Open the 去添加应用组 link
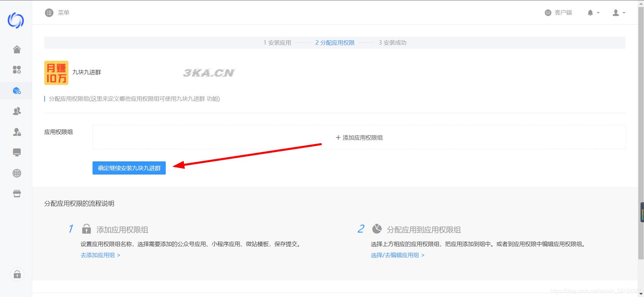 (100, 255)
